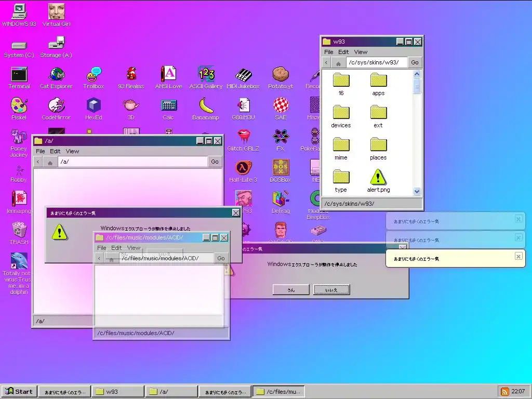This screenshot has width=532, height=399.
Task: Click the Start button
Action: coord(19,391)
